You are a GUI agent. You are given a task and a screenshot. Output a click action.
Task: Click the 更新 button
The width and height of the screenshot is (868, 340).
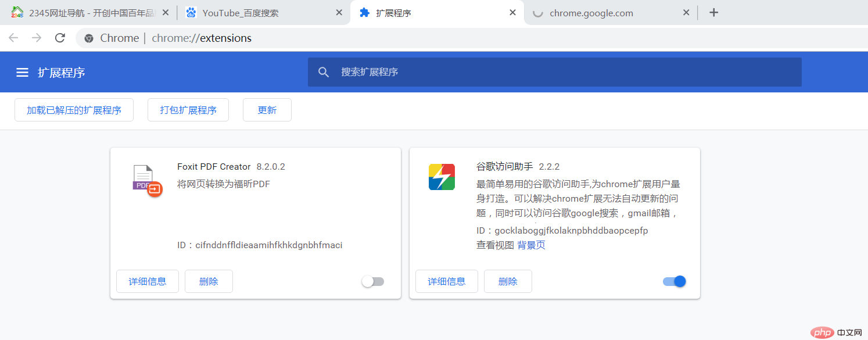pos(267,109)
